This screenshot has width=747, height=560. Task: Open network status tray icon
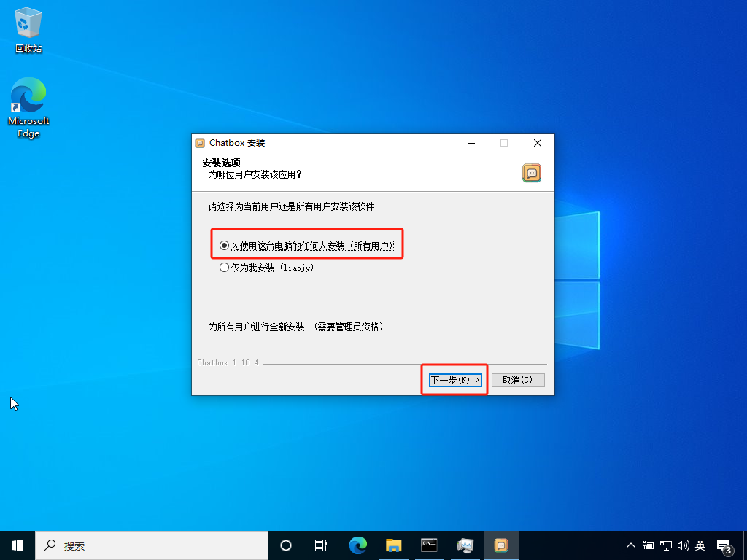(x=665, y=545)
